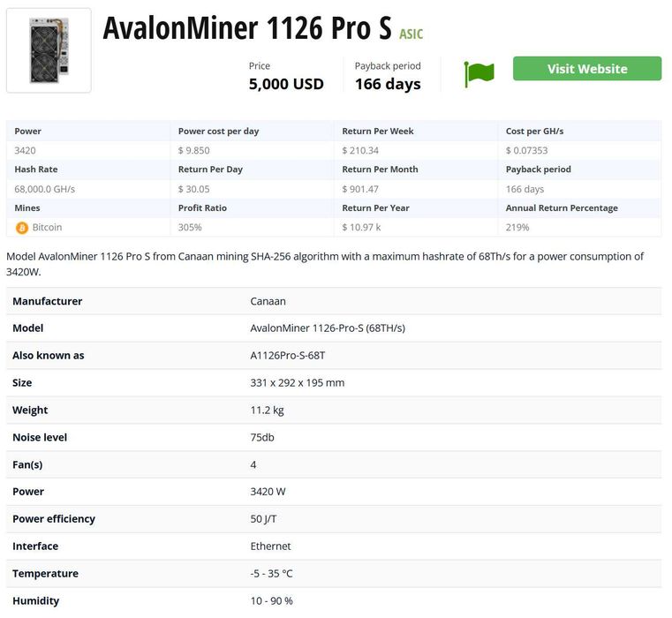This screenshot has width=672, height=618.
Task: Open the AvalonMiner product thumbnail image
Action: point(49,50)
